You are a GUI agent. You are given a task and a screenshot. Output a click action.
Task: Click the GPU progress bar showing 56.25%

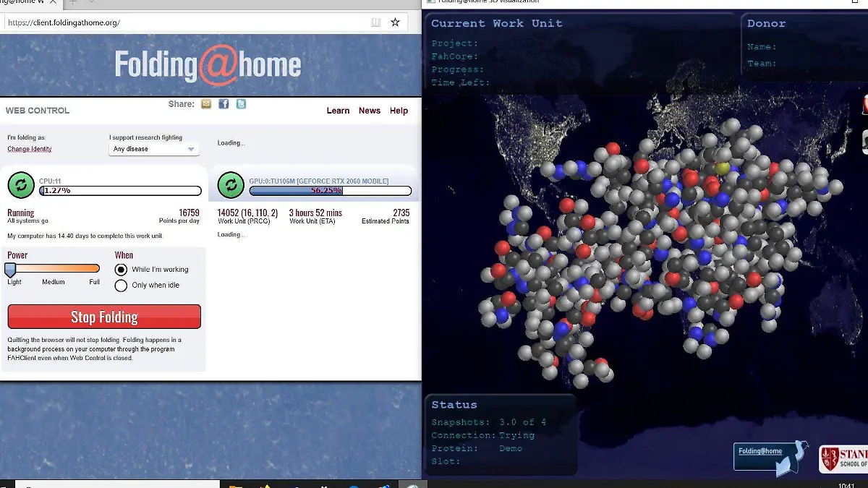pos(330,191)
